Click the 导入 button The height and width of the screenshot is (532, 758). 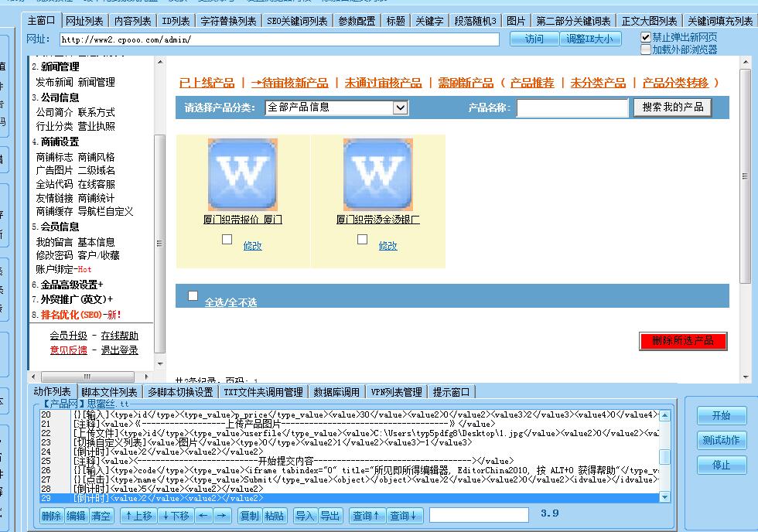coord(305,516)
